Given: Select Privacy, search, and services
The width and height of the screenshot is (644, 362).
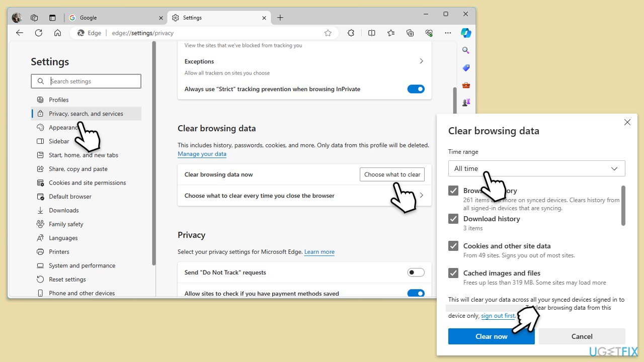Looking at the screenshot, I should (86, 114).
